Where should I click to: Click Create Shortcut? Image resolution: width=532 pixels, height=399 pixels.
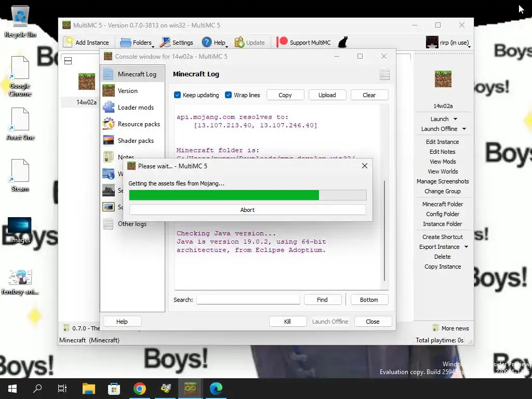coord(443,237)
